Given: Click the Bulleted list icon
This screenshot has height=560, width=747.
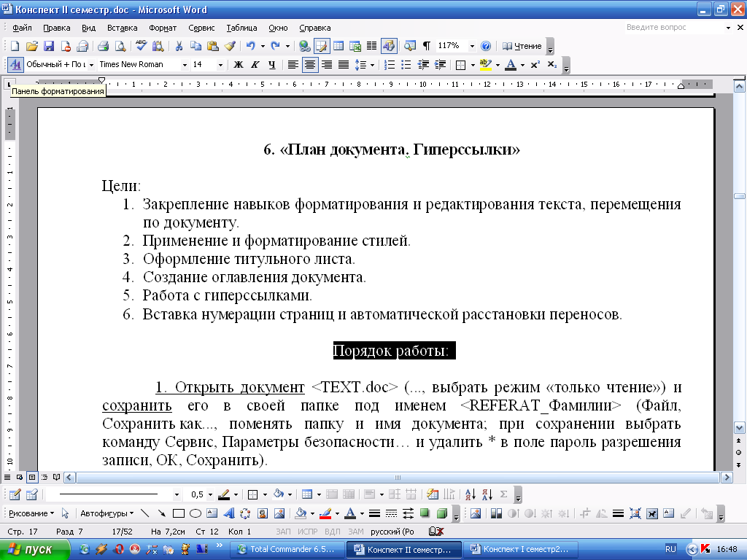Looking at the screenshot, I should (x=406, y=65).
